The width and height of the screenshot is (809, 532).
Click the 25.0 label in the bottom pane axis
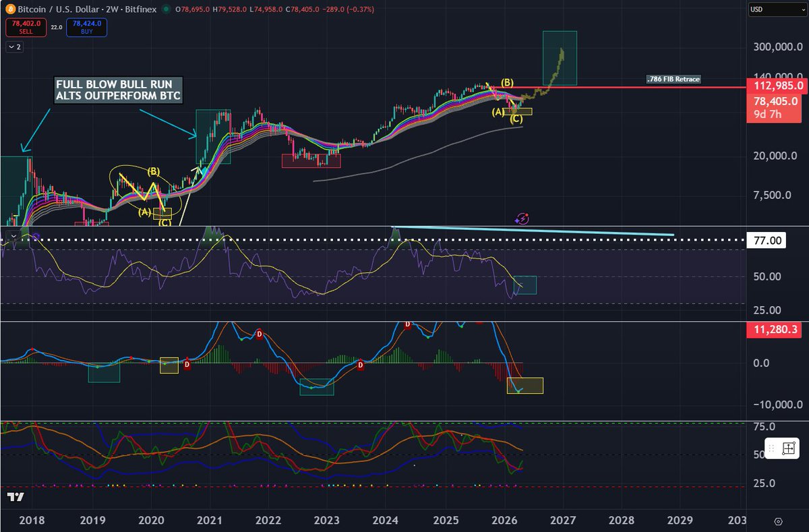pos(765,483)
